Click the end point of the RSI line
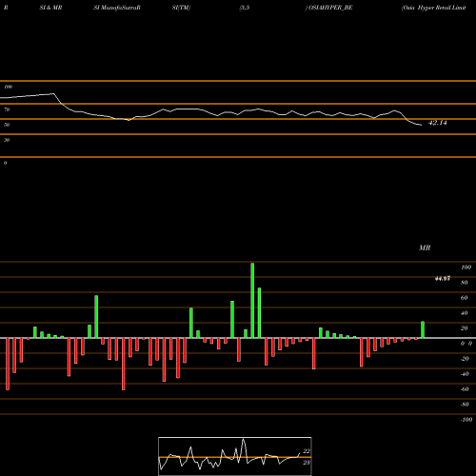This screenshot has width=476, height=476. point(422,125)
